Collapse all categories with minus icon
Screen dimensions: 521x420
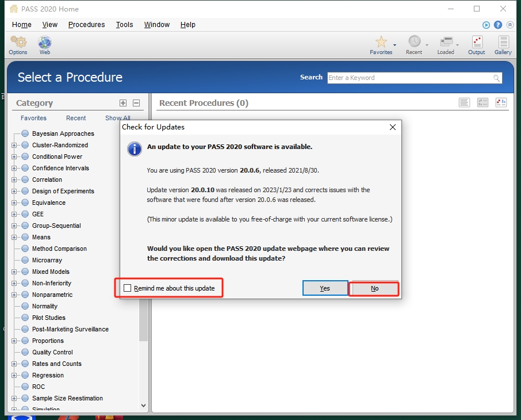click(136, 103)
